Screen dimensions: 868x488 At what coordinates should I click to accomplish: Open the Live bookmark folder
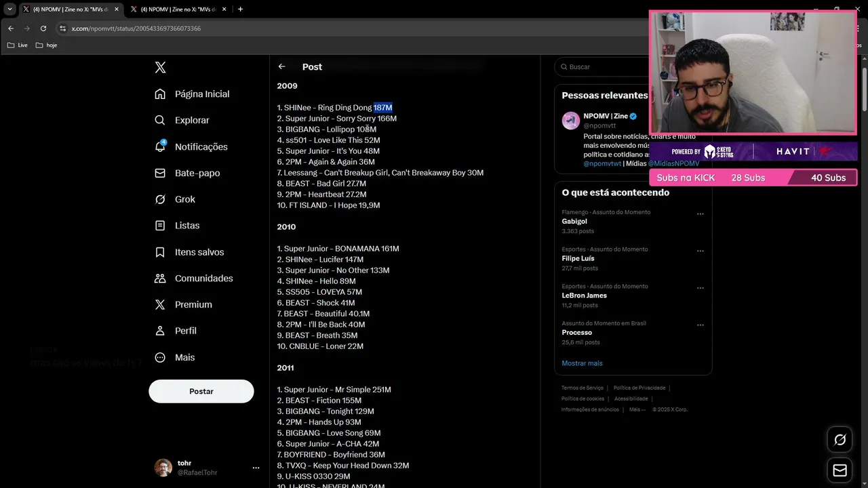(18, 45)
